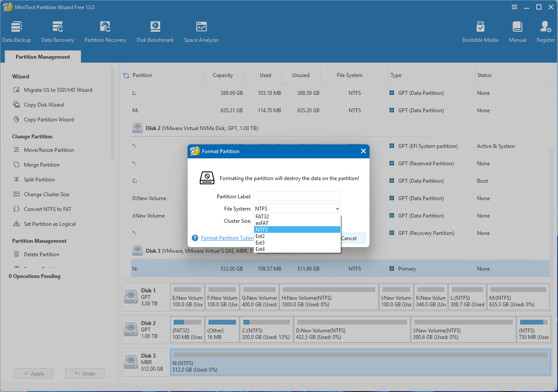Open Migrate OS to SSD/HD Wizard
This screenshot has height=392, width=558.
pos(57,90)
